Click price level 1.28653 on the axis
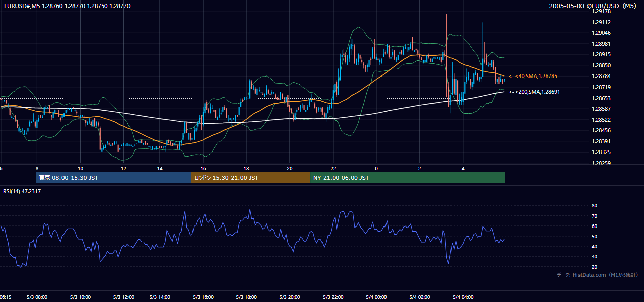Viewport: 644px width, 302px height. (x=601, y=98)
